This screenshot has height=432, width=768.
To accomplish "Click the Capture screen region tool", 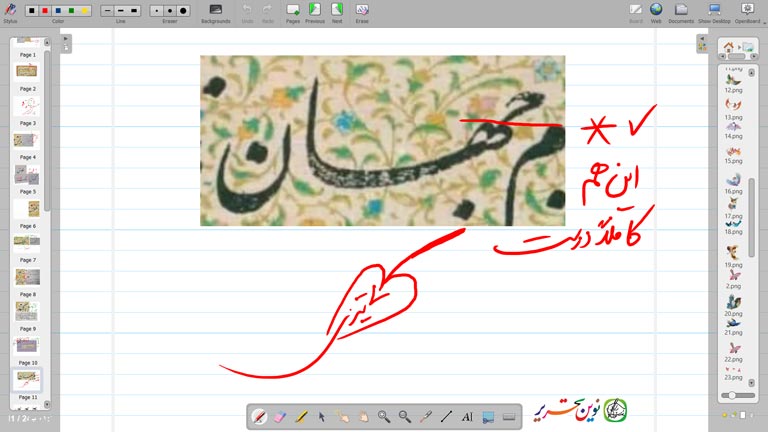I will point(488,416).
